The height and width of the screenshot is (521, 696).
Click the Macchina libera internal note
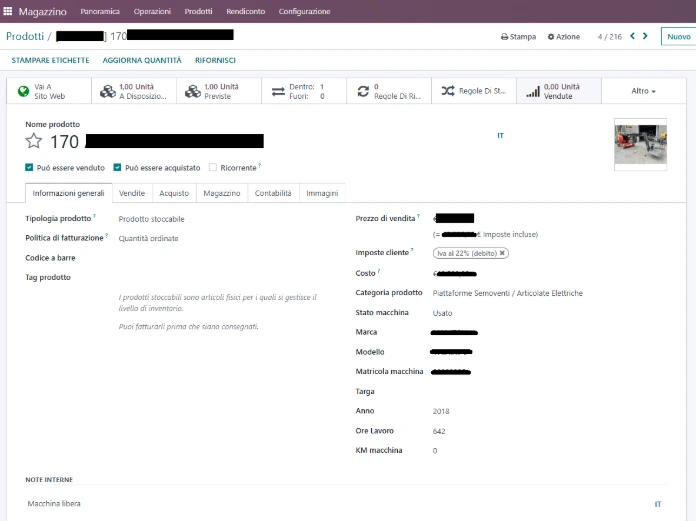point(54,504)
